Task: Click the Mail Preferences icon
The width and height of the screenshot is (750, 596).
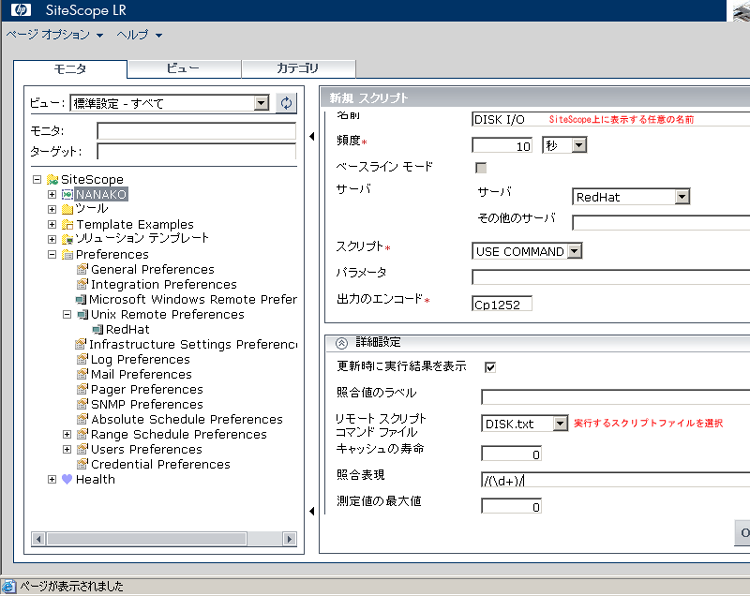Action: [82, 374]
